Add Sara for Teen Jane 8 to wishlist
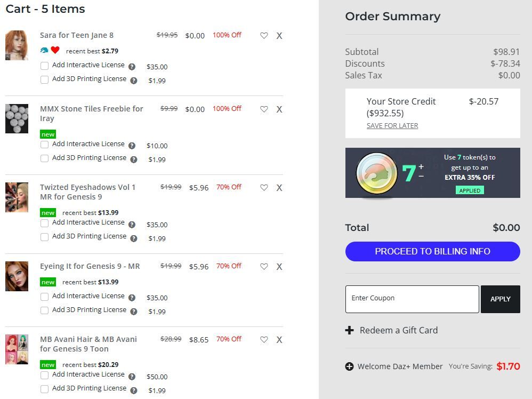The height and width of the screenshot is (399, 532). (x=264, y=35)
